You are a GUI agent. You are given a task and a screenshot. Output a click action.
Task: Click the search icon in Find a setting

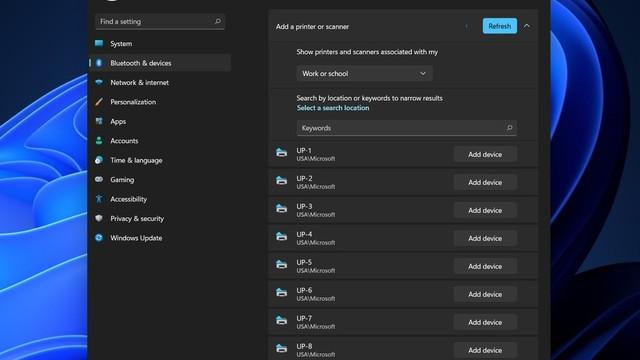218,21
